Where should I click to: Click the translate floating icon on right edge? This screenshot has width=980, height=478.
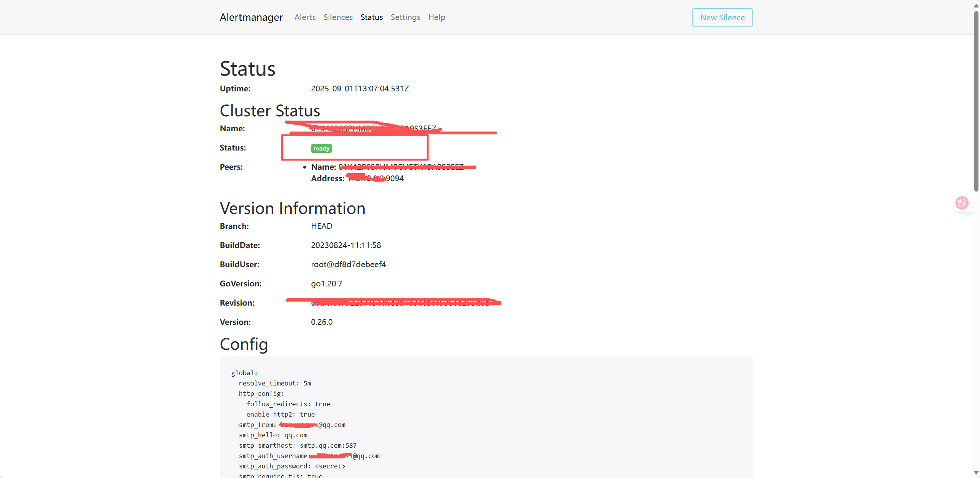[x=962, y=203]
